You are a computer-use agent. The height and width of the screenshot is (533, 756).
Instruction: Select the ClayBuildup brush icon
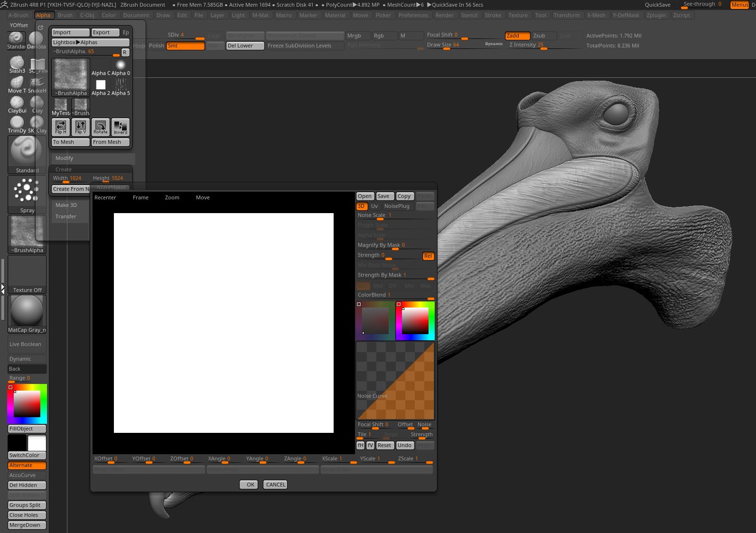17,104
